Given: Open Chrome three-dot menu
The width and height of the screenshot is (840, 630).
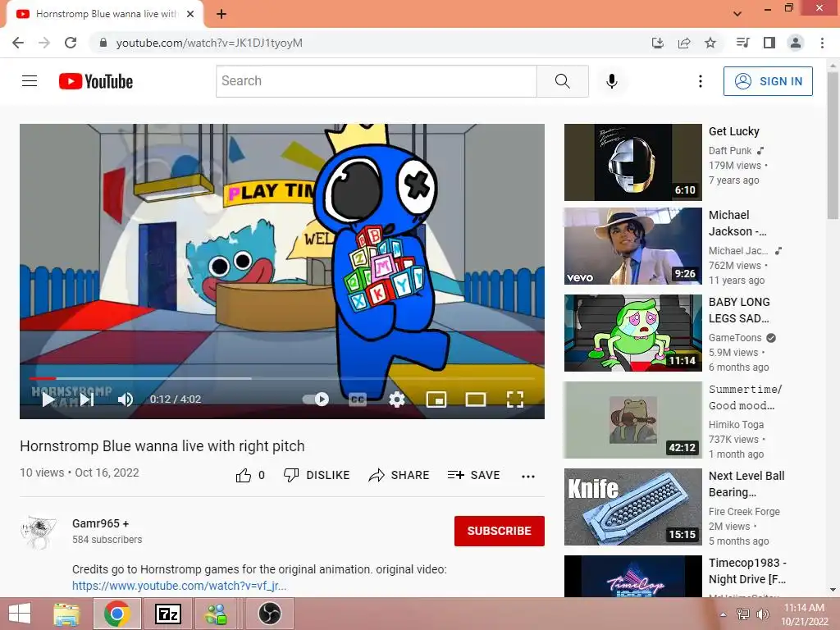Looking at the screenshot, I should pyautogui.click(x=822, y=43).
